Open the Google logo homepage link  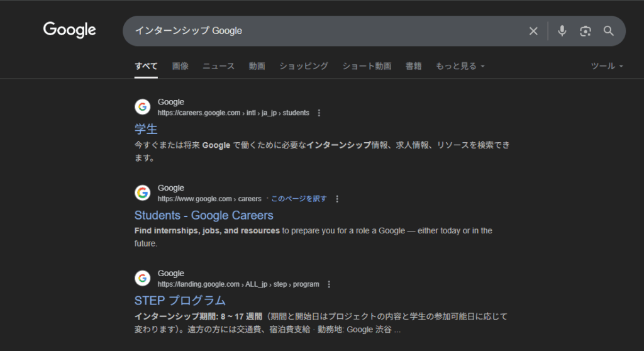[x=69, y=30]
